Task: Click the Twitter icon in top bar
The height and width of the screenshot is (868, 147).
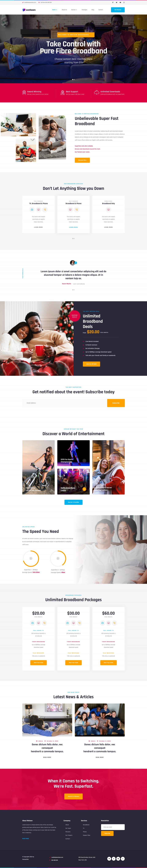Action: [116, 2]
